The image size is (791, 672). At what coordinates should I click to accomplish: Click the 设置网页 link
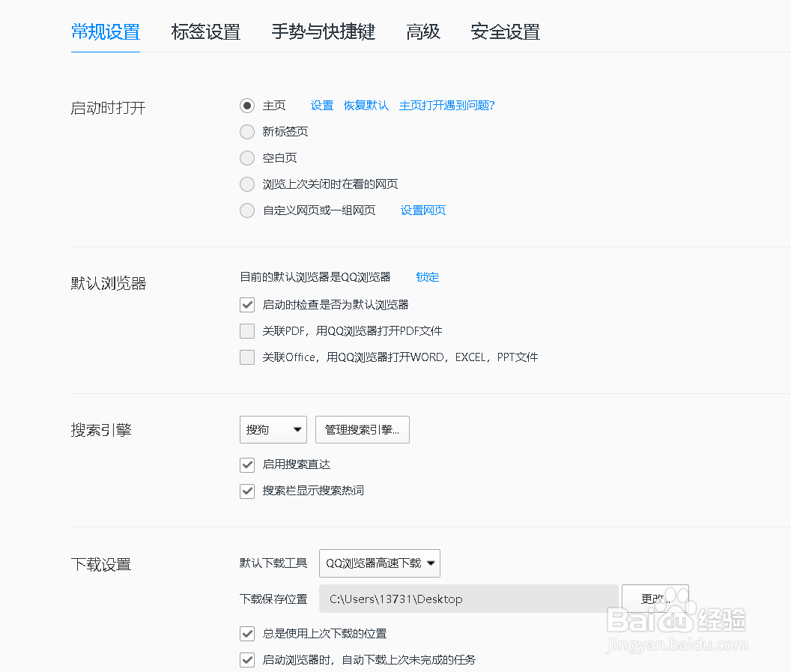click(423, 211)
